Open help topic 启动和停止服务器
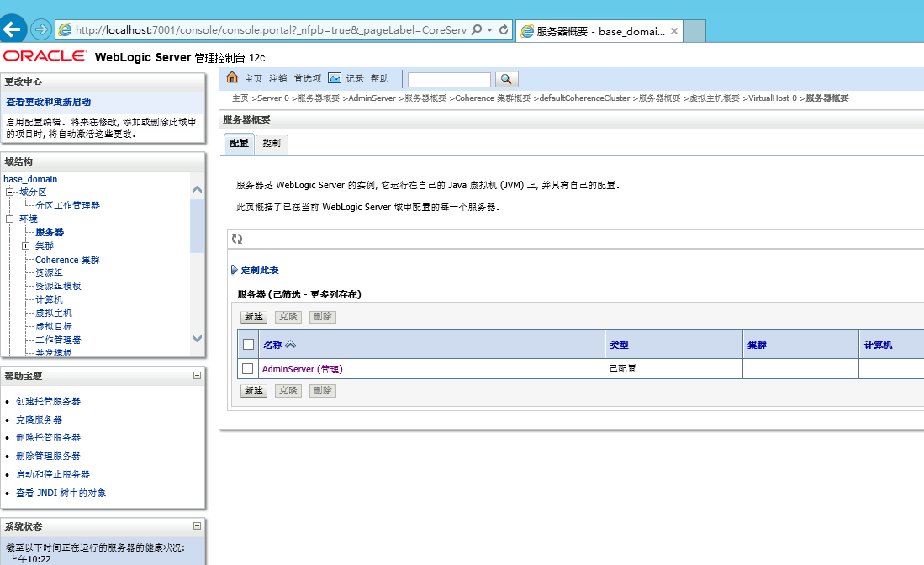The width and height of the screenshot is (924, 565). click(53, 474)
